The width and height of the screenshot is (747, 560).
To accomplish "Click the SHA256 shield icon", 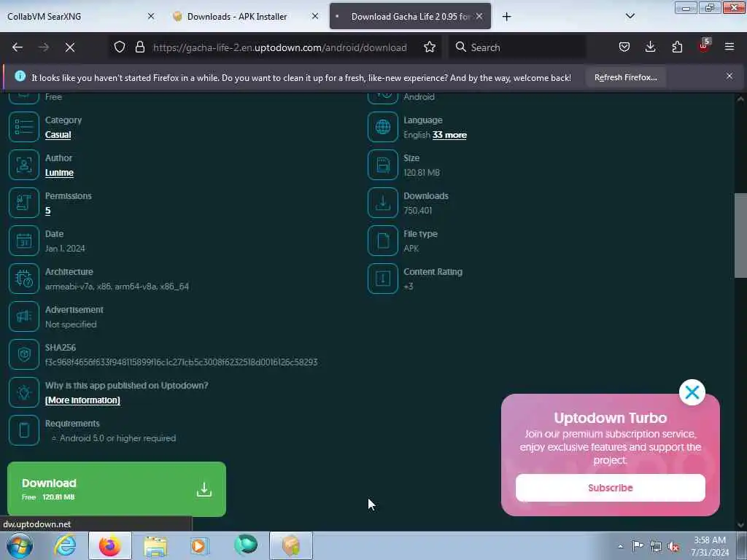I will click(x=24, y=354).
